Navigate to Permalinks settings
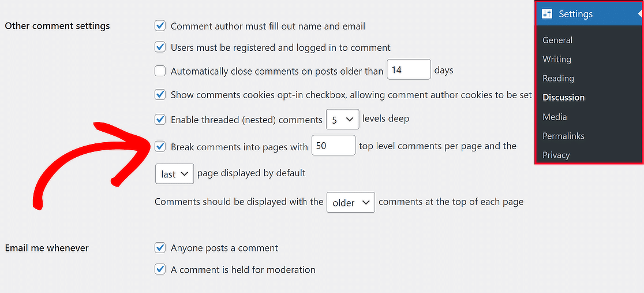The height and width of the screenshot is (293, 644). click(563, 136)
